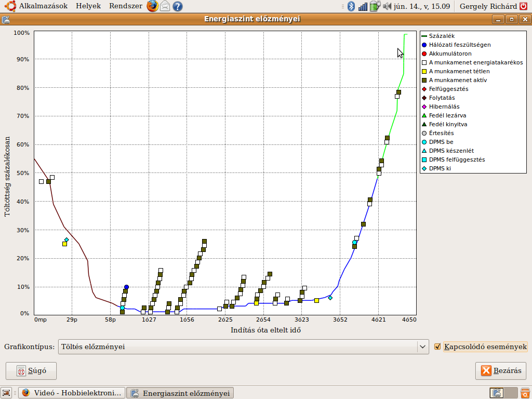This screenshot has height=399, width=532.
Task: Open the Grafikontípus combo box
Action: 243,347
